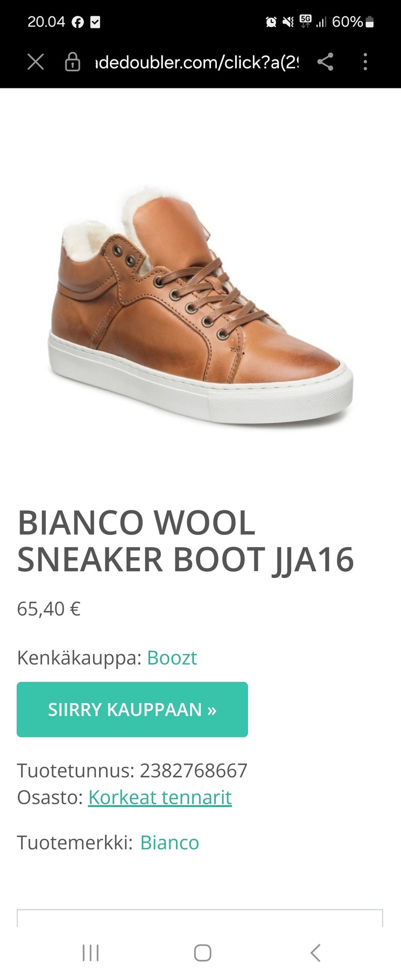Tap the battery 60% indicator

(x=353, y=22)
